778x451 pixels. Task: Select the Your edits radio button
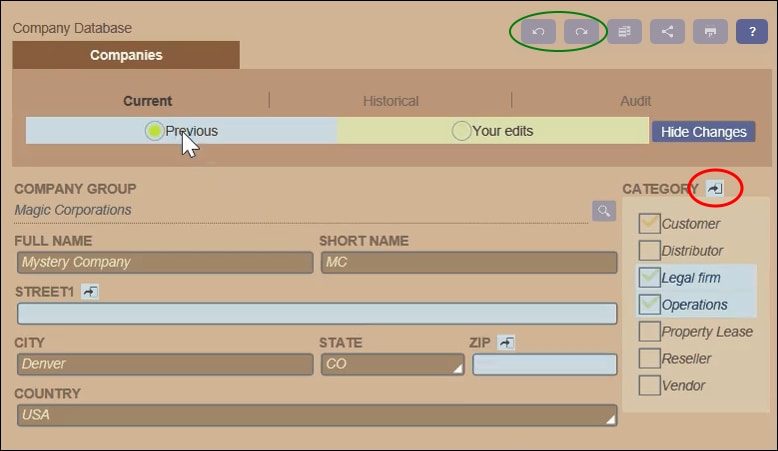[x=461, y=131]
